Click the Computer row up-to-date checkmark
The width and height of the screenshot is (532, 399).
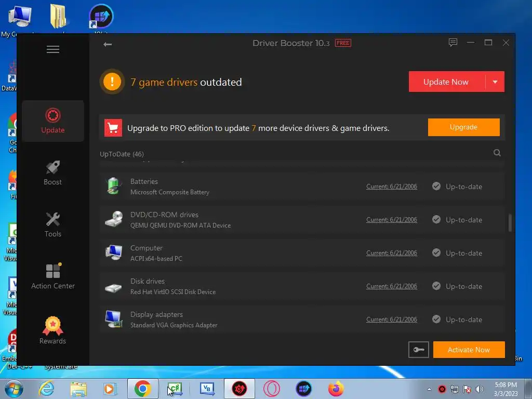[436, 253]
